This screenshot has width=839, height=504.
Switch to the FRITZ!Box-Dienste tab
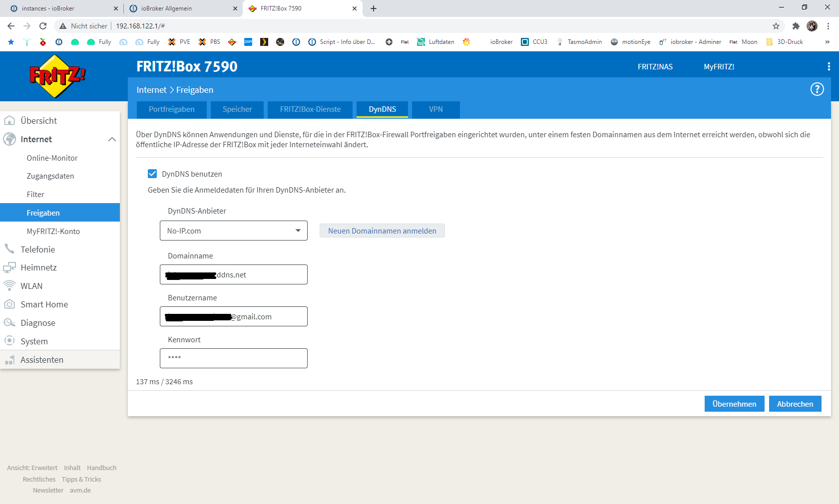point(310,109)
